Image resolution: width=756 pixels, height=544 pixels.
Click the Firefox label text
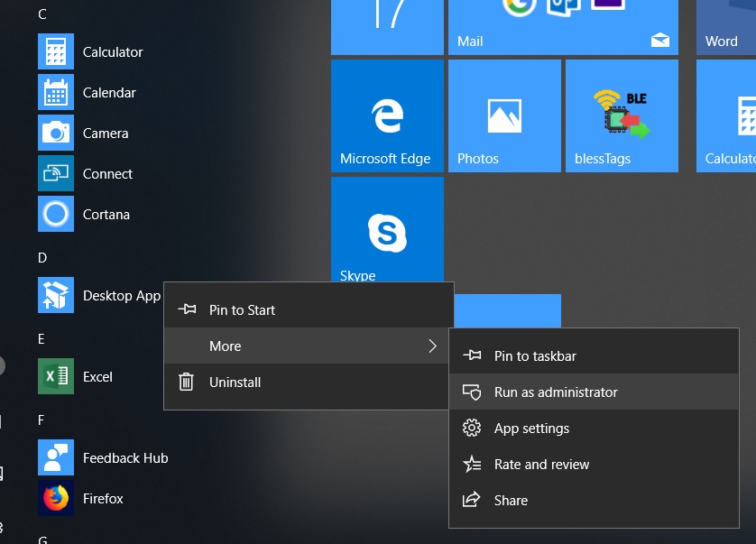point(103,498)
